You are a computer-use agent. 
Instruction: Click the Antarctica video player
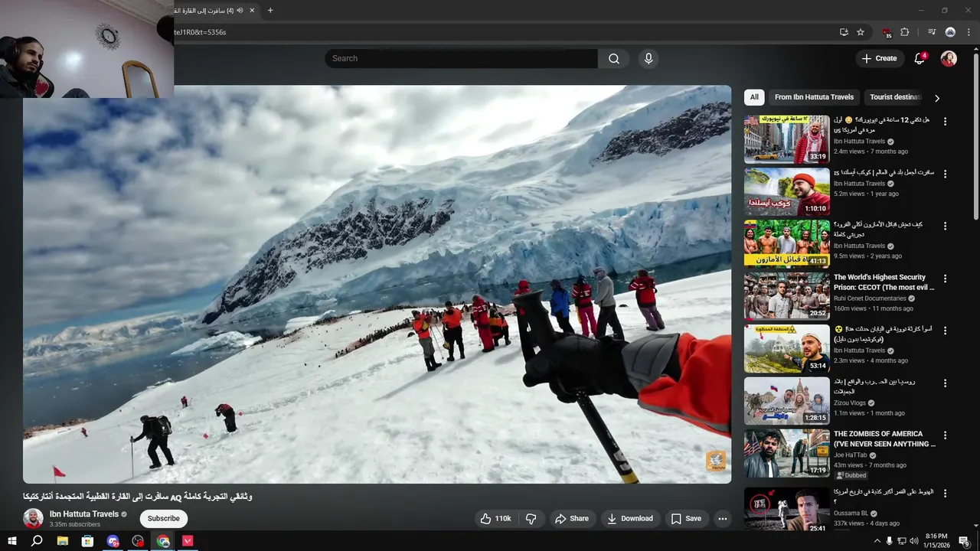[x=377, y=284]
